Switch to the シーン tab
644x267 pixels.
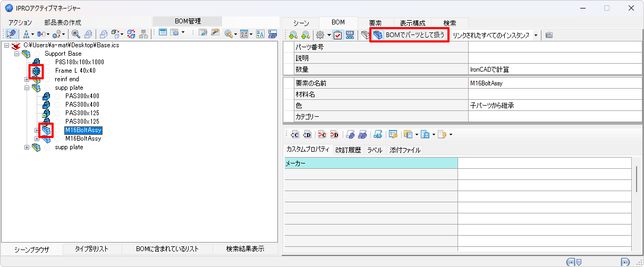pyautogui.click(x=301, y=23)
